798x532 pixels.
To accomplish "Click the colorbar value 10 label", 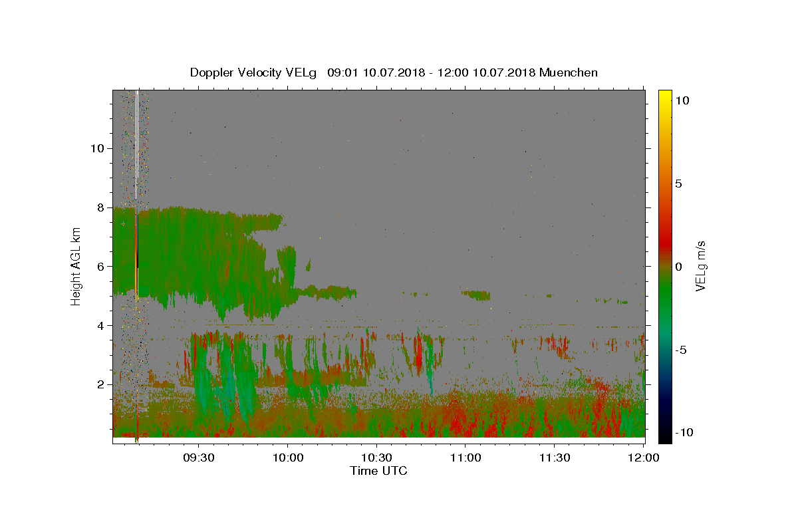I will [682, 100].
